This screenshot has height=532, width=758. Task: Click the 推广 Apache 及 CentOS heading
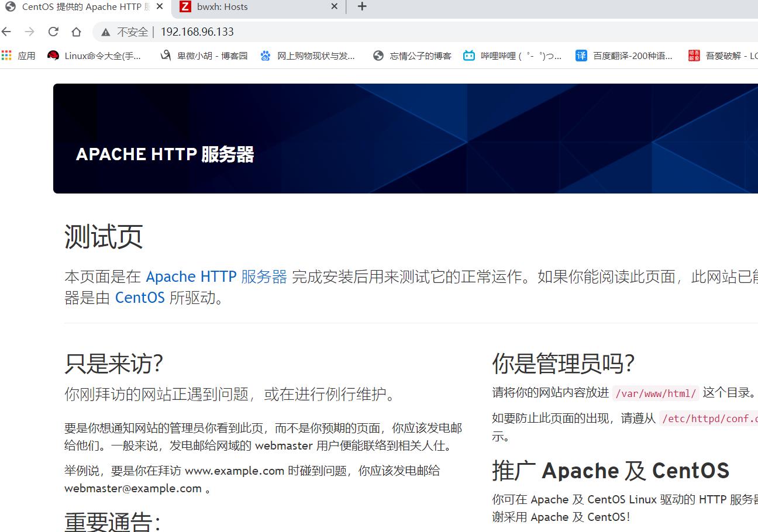coord(611,471)
